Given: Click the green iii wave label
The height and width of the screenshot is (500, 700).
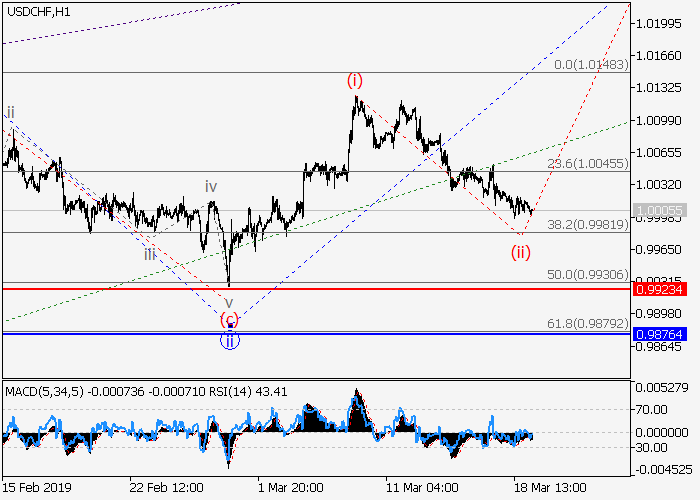Looking at the screenshot, I should (148, 255).
